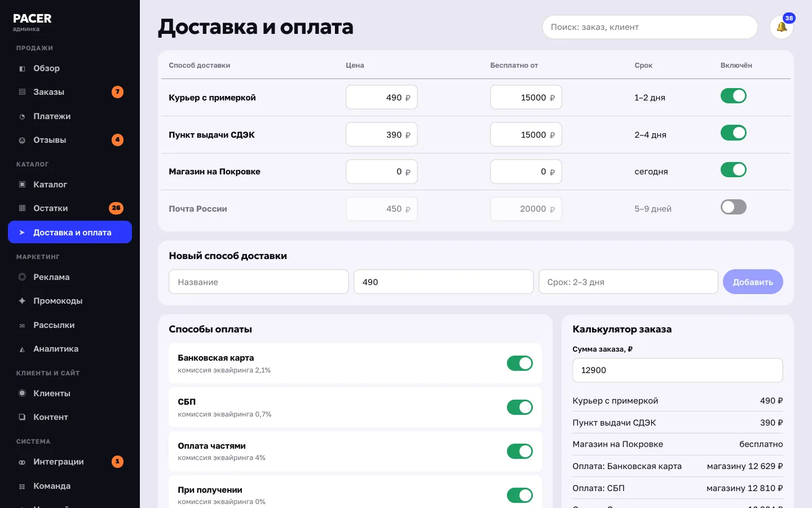
Task: Click Бесплатно от field for Пункт выдачи СДЭК
Action: [526, 135]
